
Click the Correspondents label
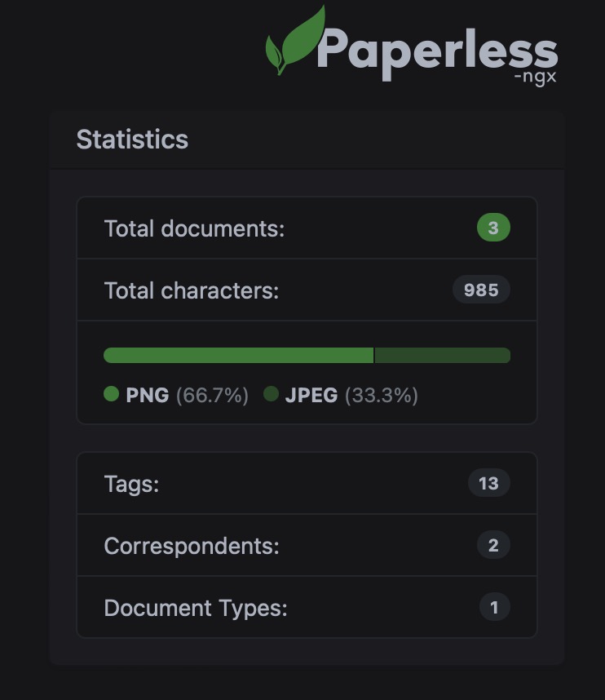point(191,545)
